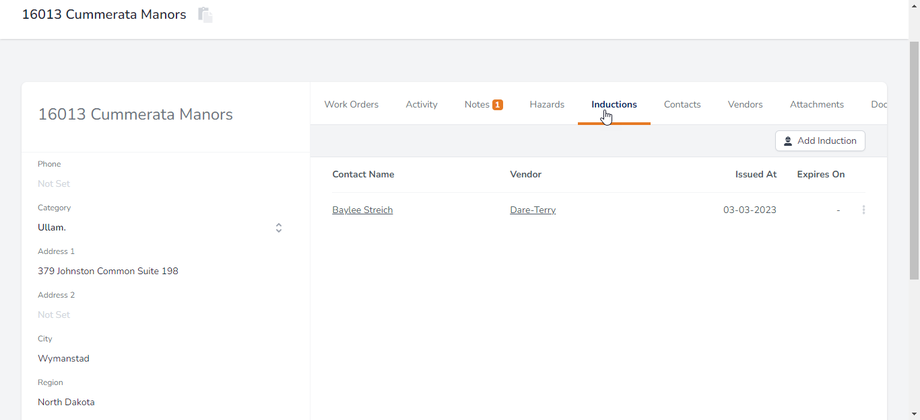The image size is (920, 420).
Task: Click the Phone field showing Not Set
Action: (54, 184)
